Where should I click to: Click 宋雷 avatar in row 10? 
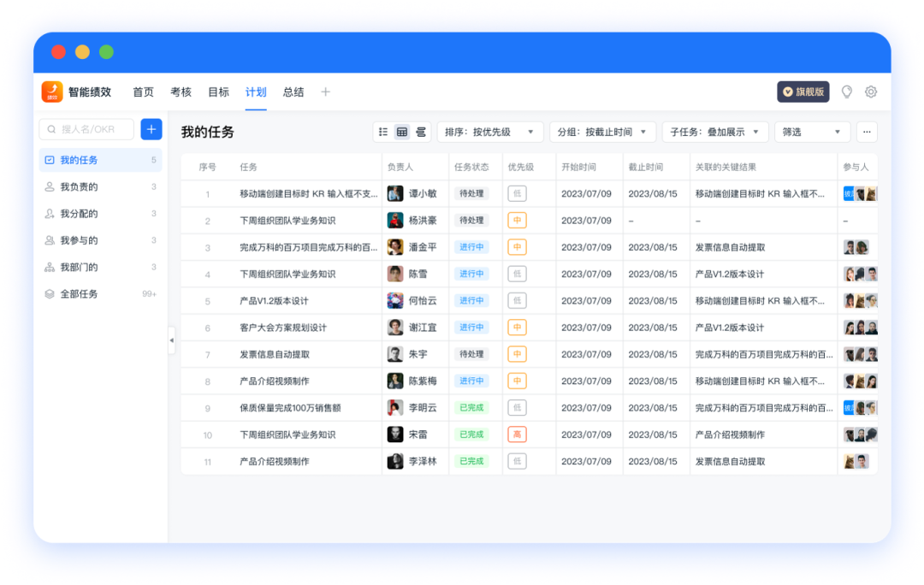pos(394,434)
